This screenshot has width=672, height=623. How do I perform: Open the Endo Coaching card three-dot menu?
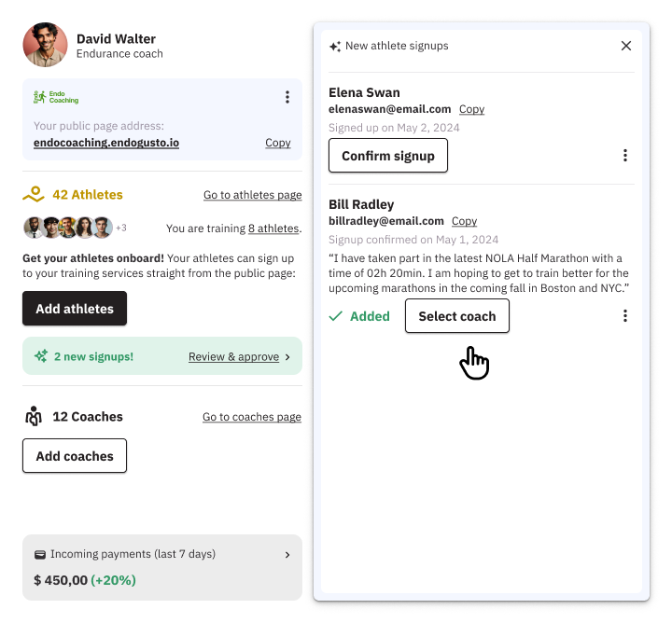coord(287,97)
